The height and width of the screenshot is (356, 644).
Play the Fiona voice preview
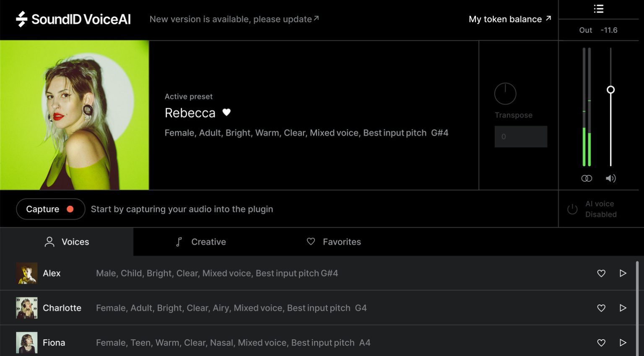[623, 343]
